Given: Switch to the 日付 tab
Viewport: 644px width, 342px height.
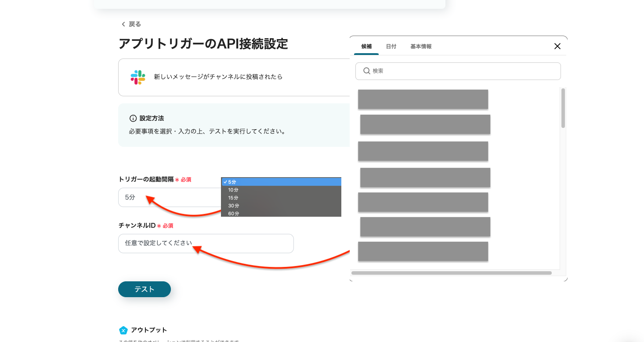Looking at the screenshot, I should 391,47.
